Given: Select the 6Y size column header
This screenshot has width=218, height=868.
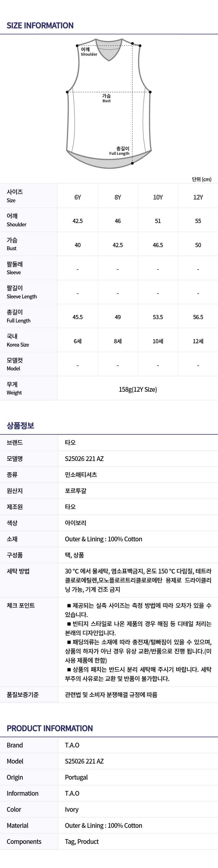Looking at the screenshot, I should click(x=77, y=197).
